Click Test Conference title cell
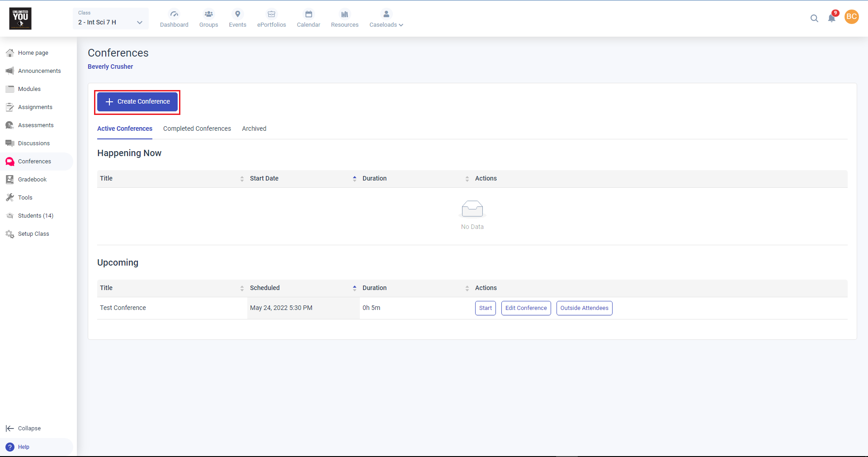 pos(172,308)
